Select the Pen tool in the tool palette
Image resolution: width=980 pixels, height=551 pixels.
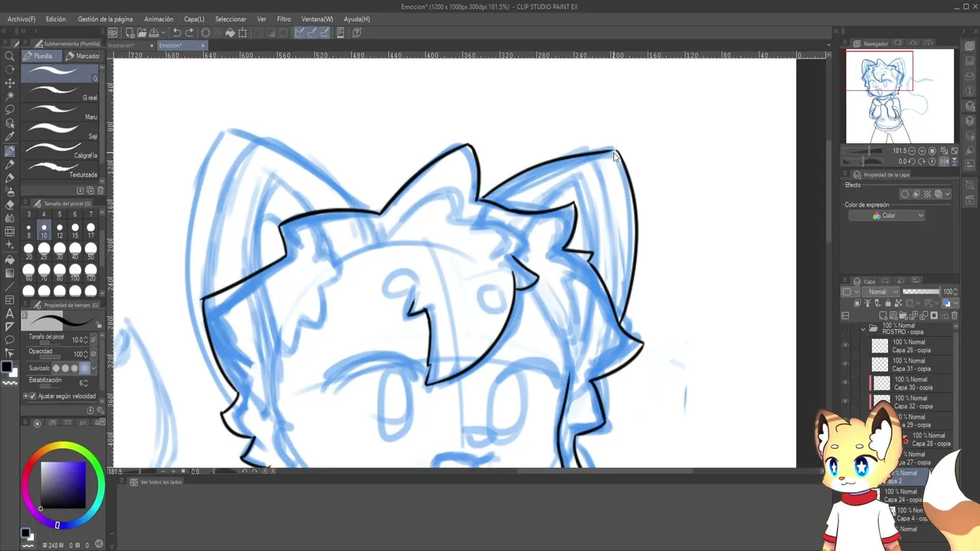[10, 150]
